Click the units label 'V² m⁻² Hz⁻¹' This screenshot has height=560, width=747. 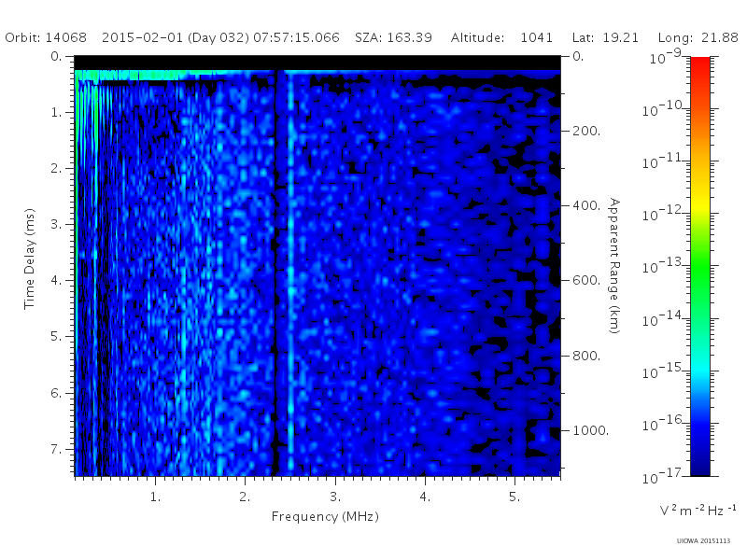click(x=698, y=510)
